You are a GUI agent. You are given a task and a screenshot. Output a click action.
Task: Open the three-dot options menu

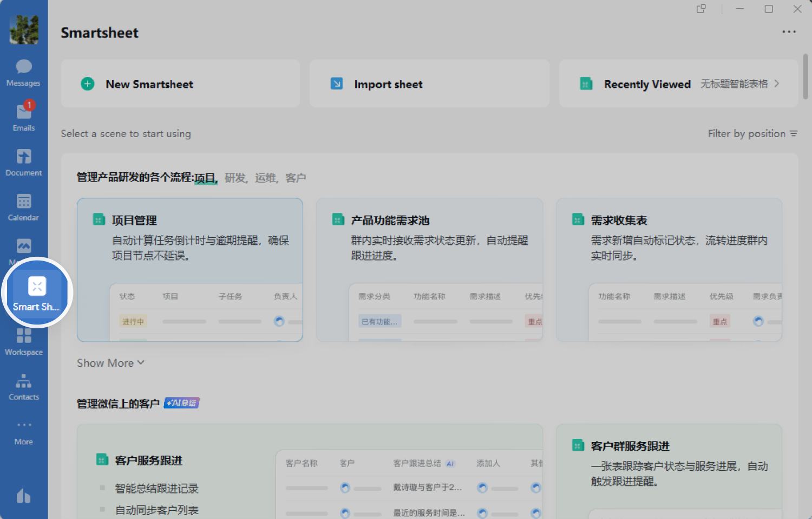coord(789,32)
